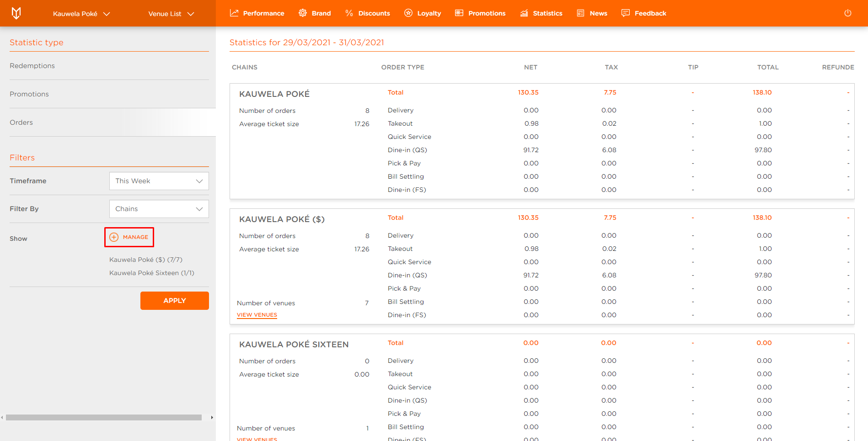Open the Filter By Chains dropdown
Viewport: 868px width, 441px height.
tap(159, 209)
